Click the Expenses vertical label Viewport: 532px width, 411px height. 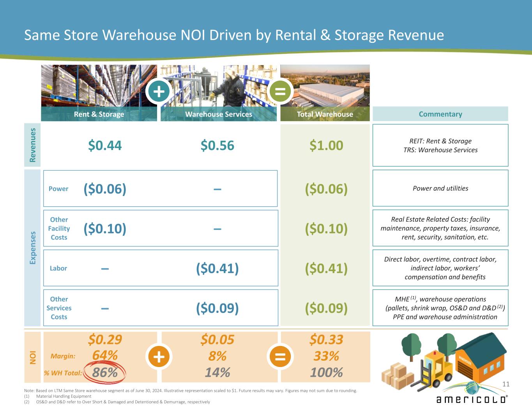point(33,248)
